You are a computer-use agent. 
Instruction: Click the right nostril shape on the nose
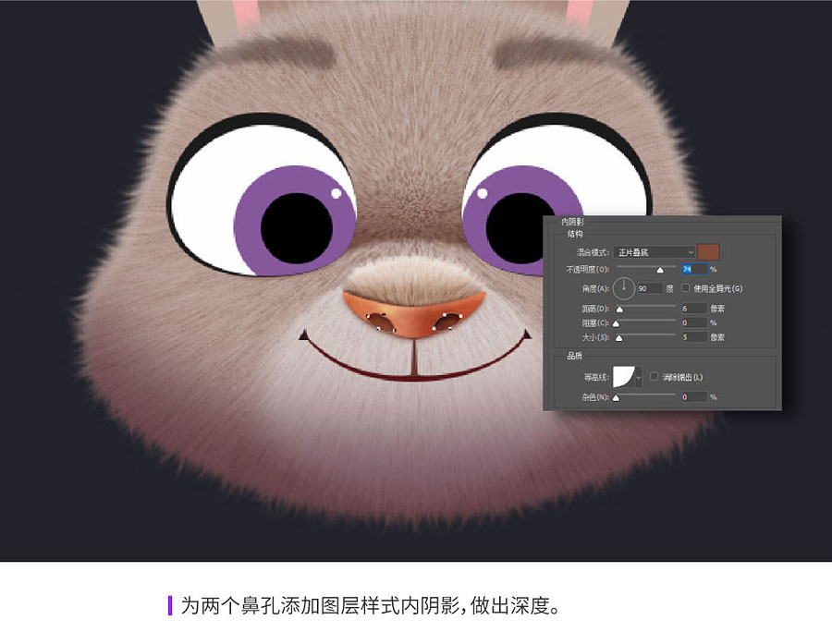447,321
